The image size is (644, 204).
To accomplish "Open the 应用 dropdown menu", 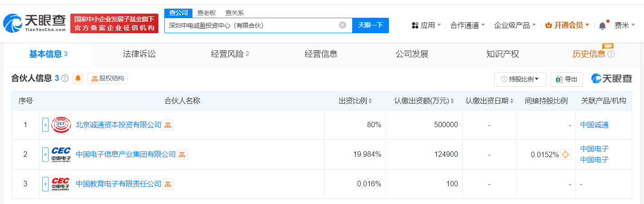I will (x=427, y=25).
